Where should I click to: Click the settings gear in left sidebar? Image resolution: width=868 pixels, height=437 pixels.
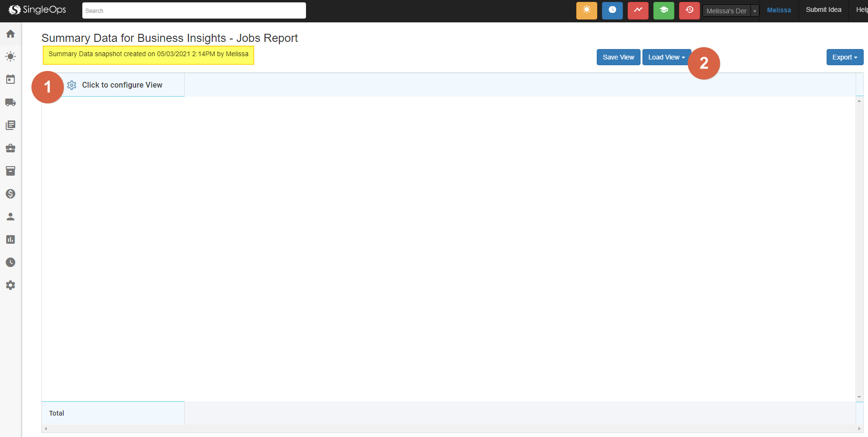click(10, 285)
